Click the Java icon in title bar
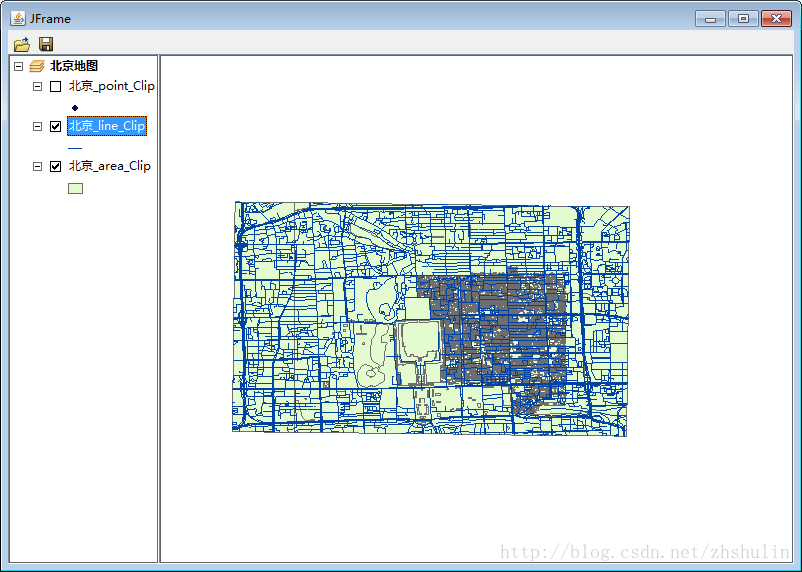This screenshot has height=572, width=802. pos(17,18)
